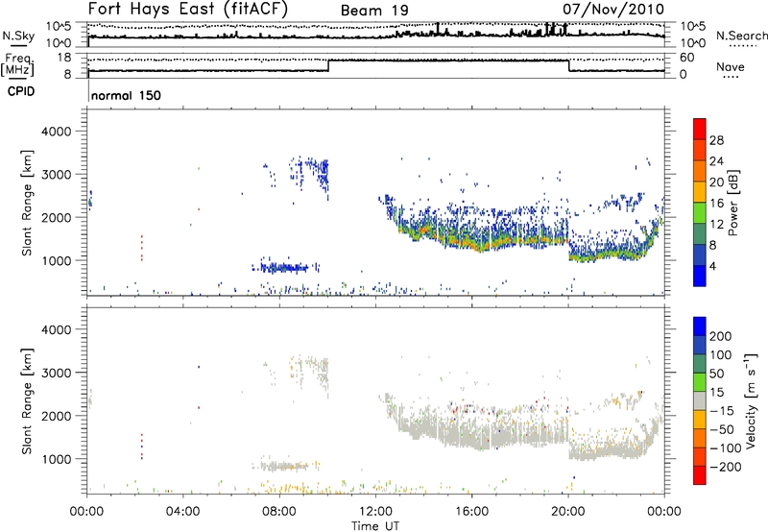Click the "12" label on power color bar

tap(716, 225)
